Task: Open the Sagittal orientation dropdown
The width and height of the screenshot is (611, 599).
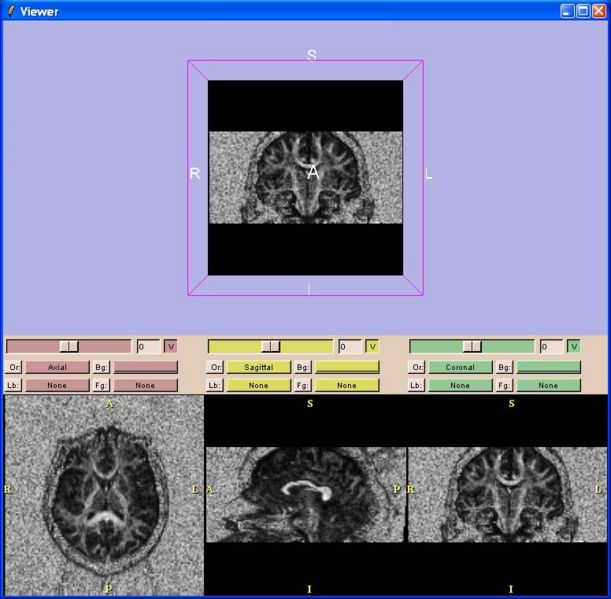Action: click(x=258, y=367)
